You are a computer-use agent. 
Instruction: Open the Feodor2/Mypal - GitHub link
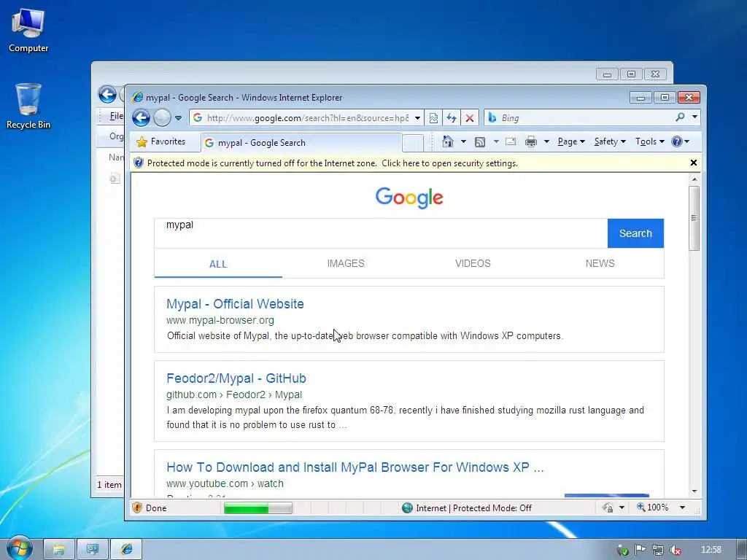236,378
